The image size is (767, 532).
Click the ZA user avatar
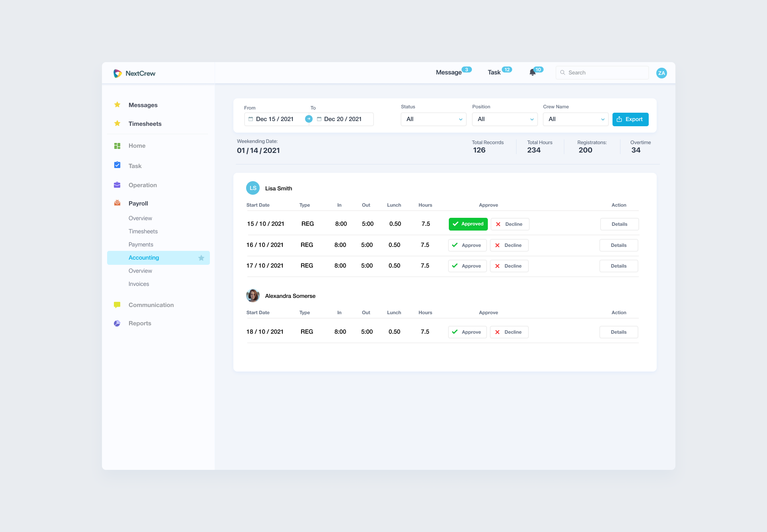pyautogui.click(x=661, y=73)
